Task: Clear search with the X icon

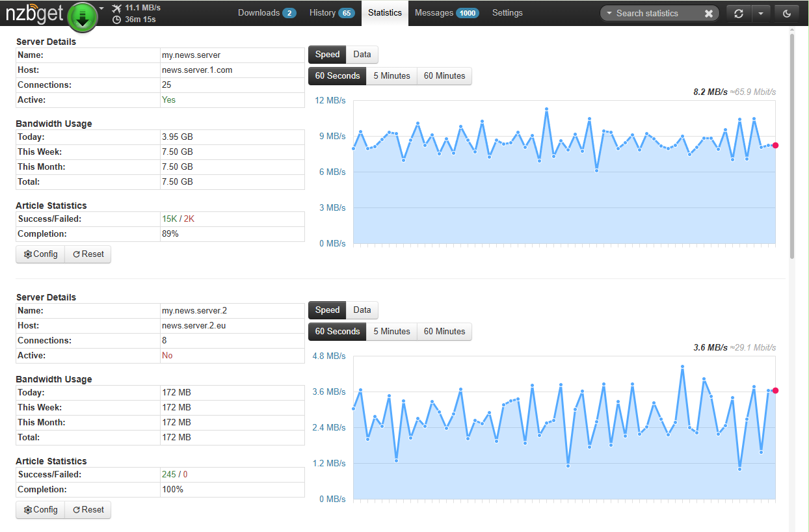Action: 709,14
